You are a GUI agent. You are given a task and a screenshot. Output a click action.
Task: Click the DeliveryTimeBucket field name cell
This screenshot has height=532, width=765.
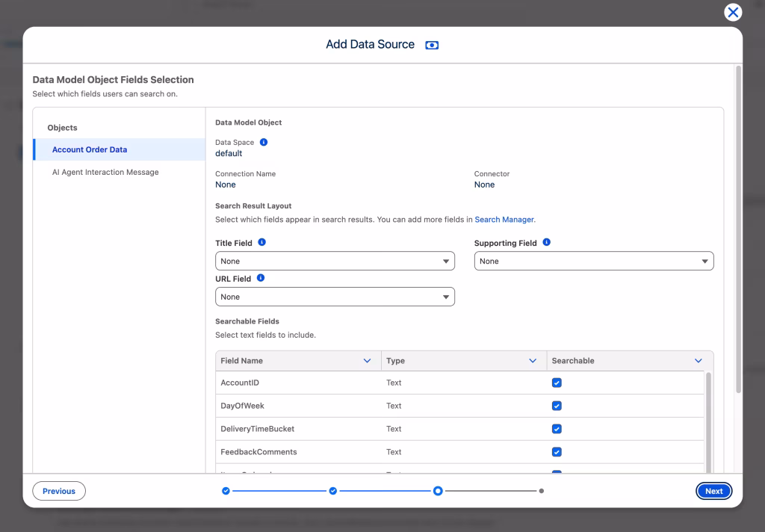pos(298,429)
